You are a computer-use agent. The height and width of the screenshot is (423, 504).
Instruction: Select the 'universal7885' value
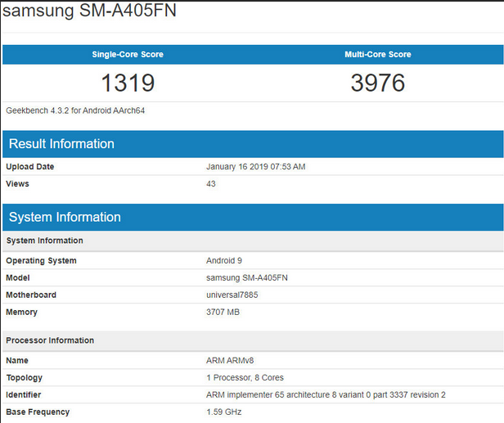[x=232, y=295]
